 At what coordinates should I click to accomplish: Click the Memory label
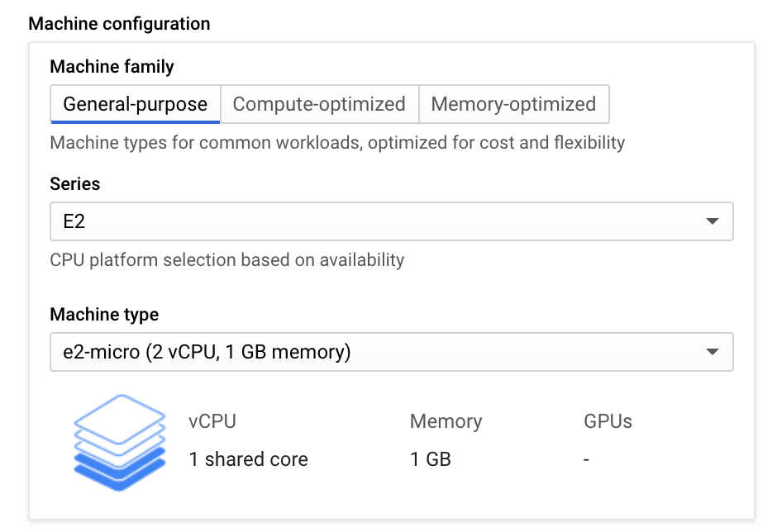tap(446, 421)
